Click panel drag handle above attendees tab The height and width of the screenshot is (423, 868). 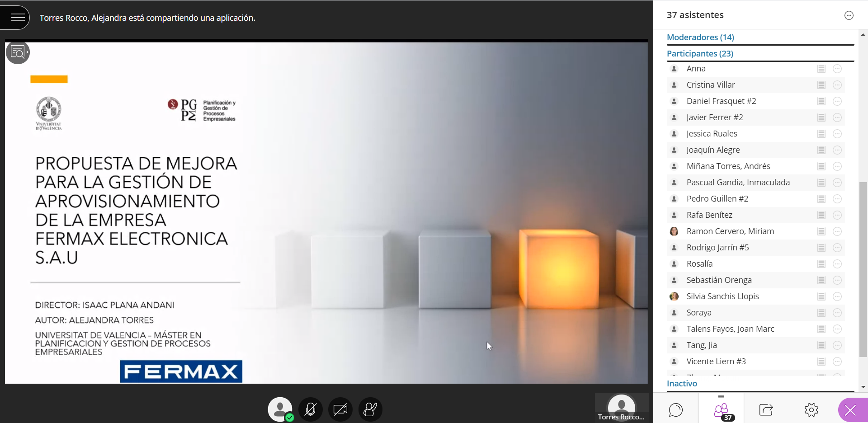[x=721, y=396]
